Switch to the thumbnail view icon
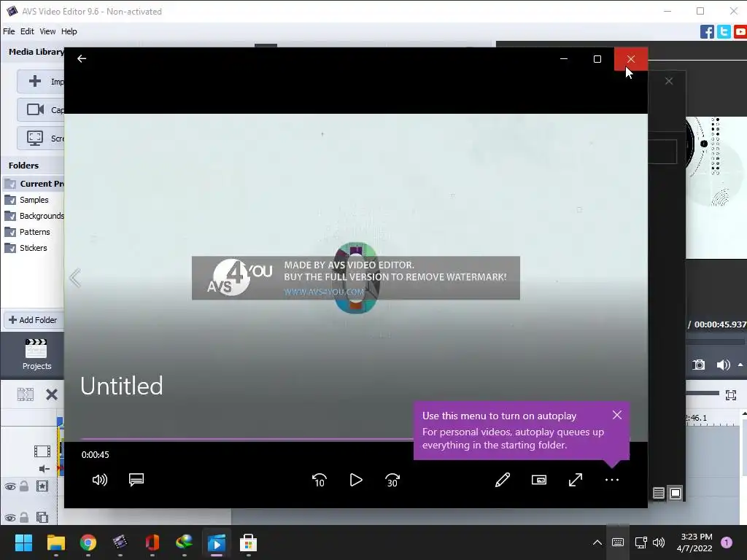Image resolution: width=747 pixels, height=560 pixels. [x=675, y=493]
